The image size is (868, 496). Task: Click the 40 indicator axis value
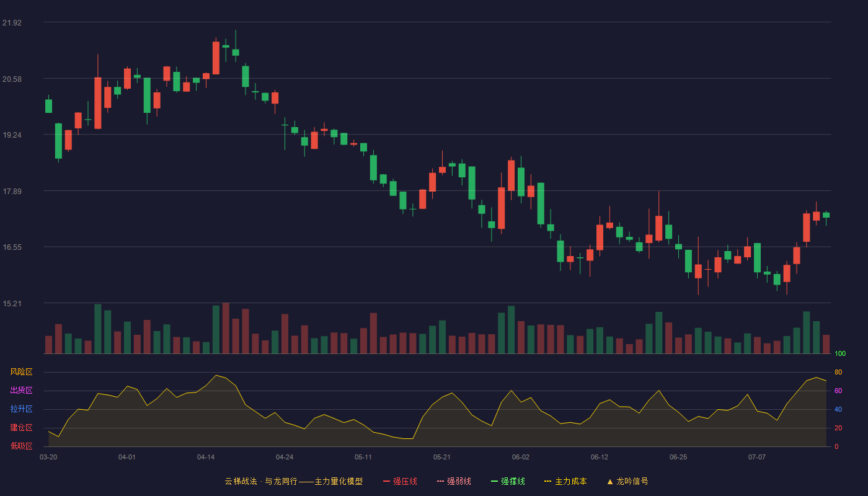(x=838, y=409)
